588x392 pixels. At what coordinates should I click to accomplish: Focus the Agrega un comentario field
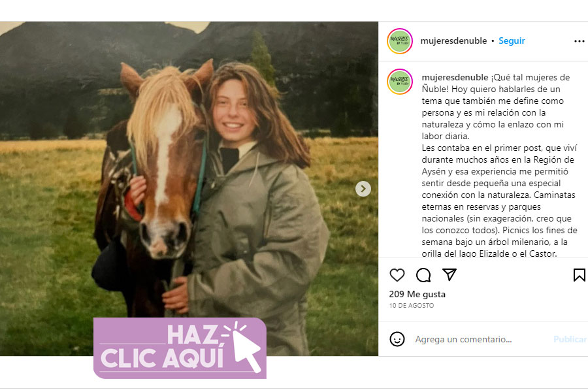[x=480, y=339]
